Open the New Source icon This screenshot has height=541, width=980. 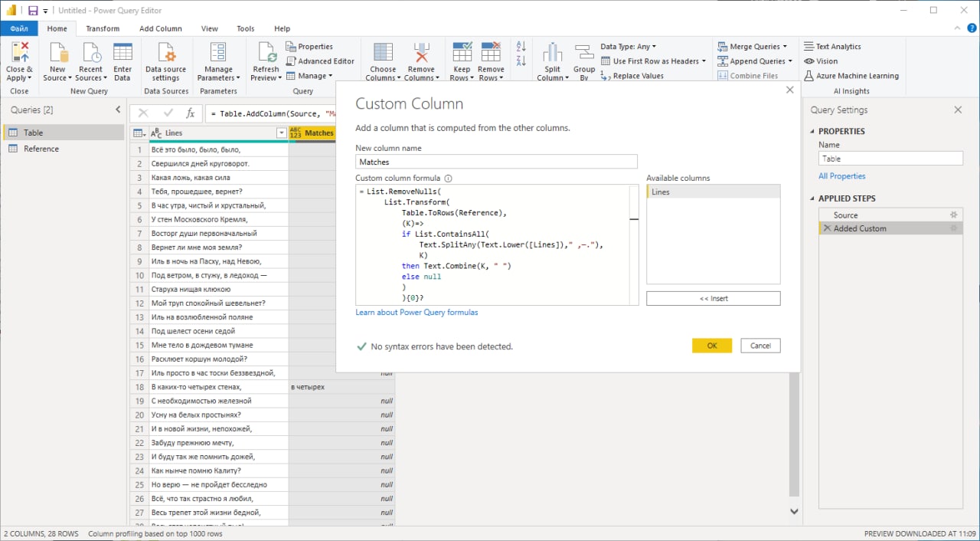(57, 62)
